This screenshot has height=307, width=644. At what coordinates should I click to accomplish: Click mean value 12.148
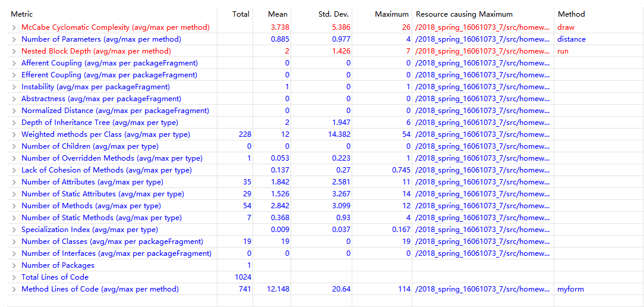click(279, 289)
